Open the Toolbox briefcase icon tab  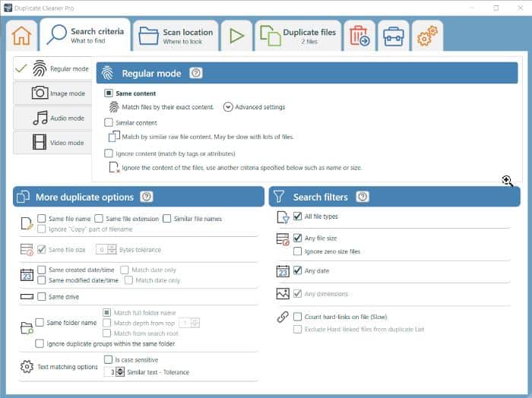[393, 36]
